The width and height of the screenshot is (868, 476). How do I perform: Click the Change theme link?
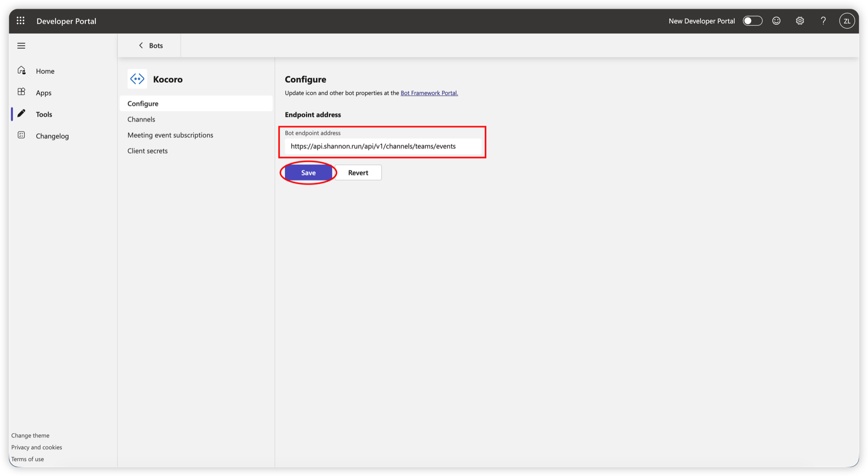point(30,435)
